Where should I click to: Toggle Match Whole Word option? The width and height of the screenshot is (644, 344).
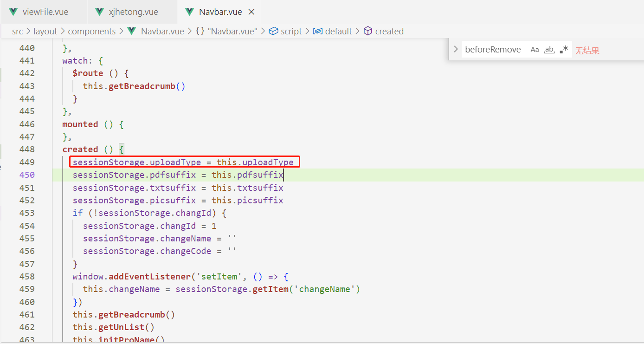click(549, 50)
